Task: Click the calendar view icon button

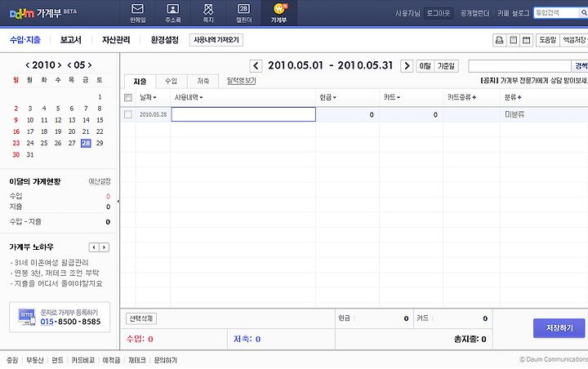Action: (527, 40)
